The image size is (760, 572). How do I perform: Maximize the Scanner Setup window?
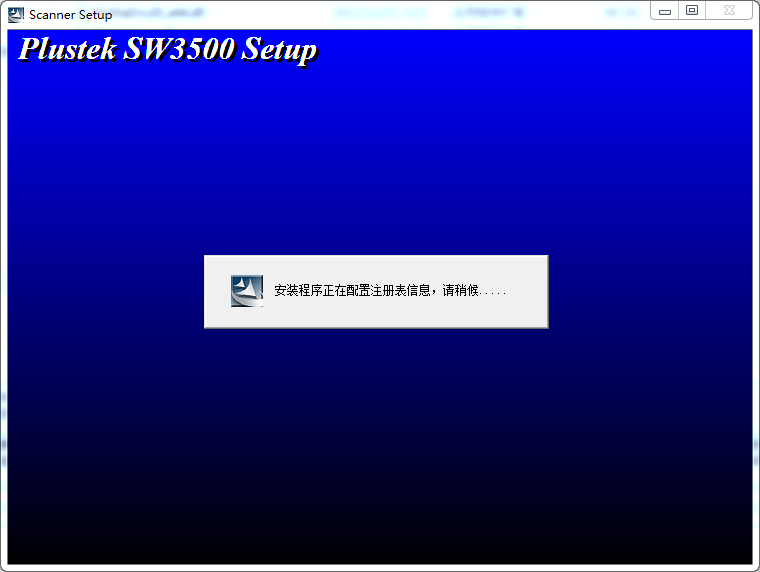pyautogui.click(x=692, y=11)
